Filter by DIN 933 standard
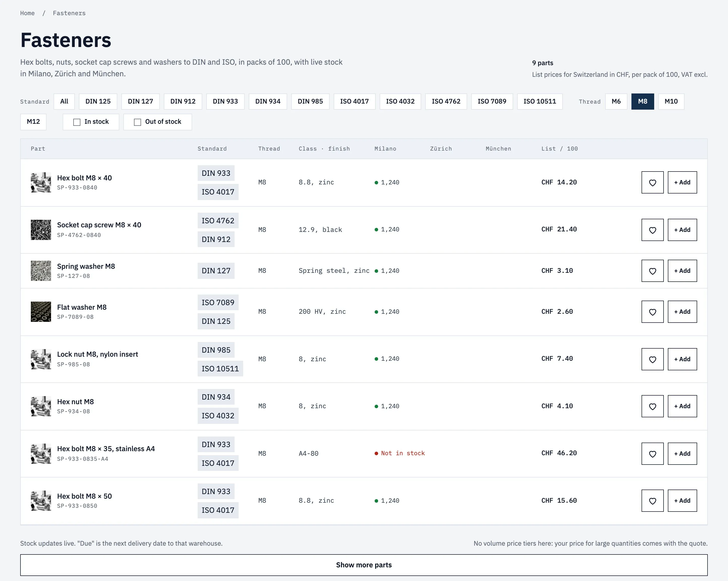This screenshot has width=728, height=581. (x=225, y=102)
